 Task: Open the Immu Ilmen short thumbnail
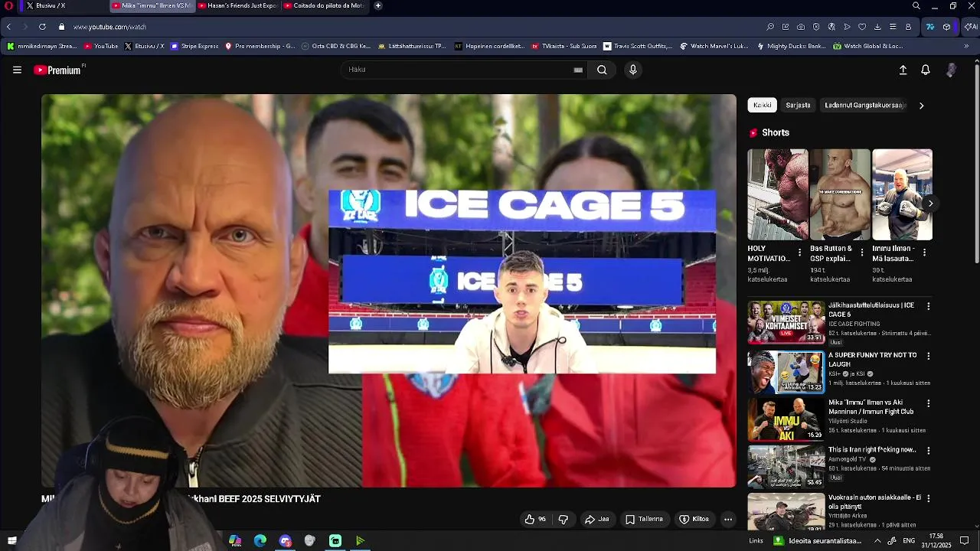902,194
